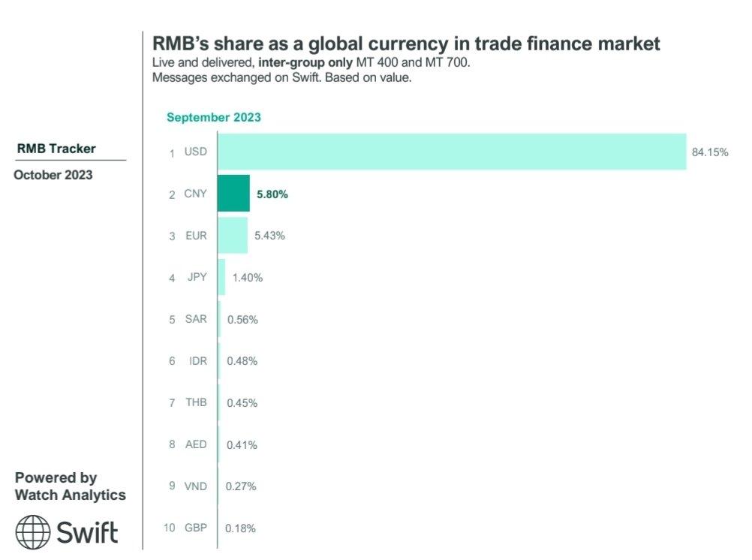Click the THB 0.45% value
The height and width of the screenshot is (560, 752).
[x=242, y=403]
